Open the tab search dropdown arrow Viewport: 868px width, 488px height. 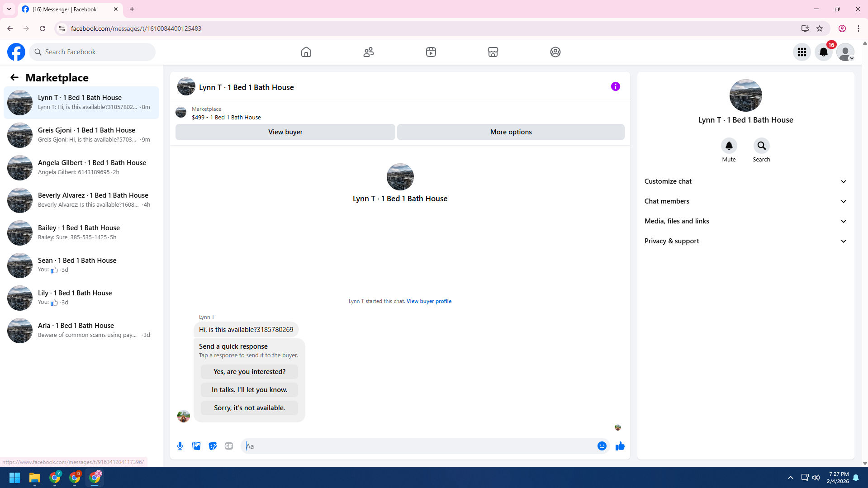pyautogui.click(x=9, y=9)
